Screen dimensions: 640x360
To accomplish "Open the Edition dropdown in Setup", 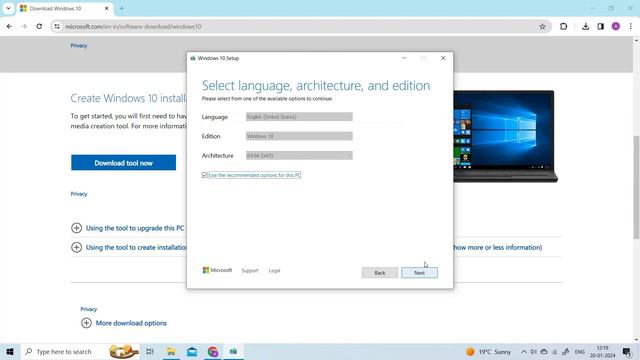I will coord(299,136).
